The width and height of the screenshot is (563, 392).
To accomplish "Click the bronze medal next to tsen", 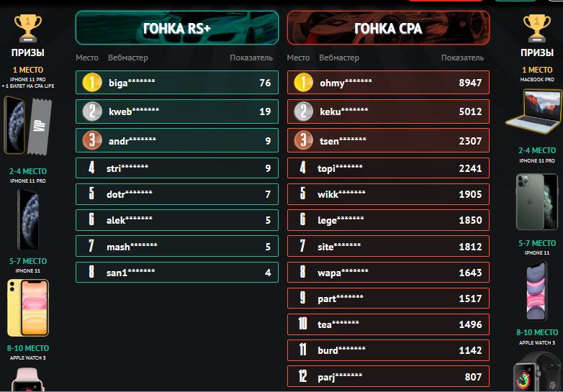I will click(x=303, y=140).
